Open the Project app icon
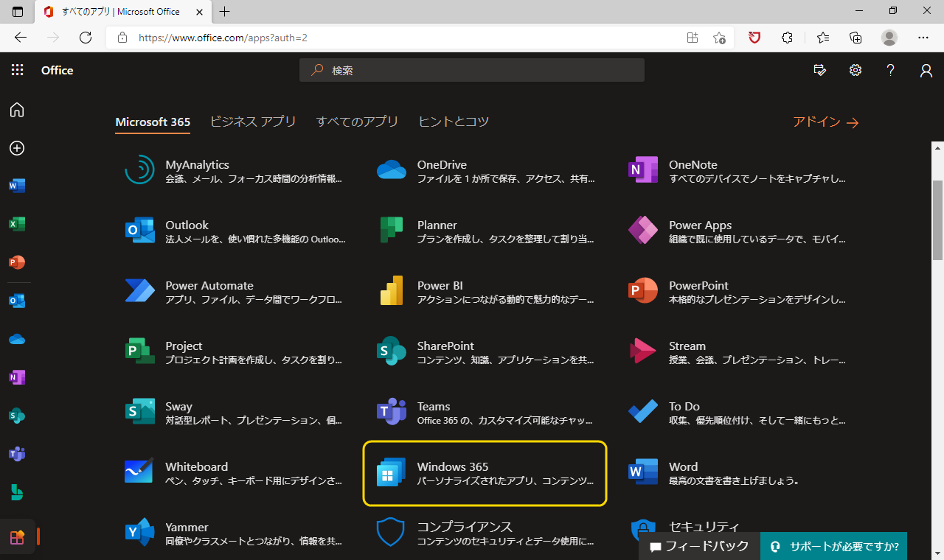The height and width of the screenshot is (560, 944). pos(140,351)
